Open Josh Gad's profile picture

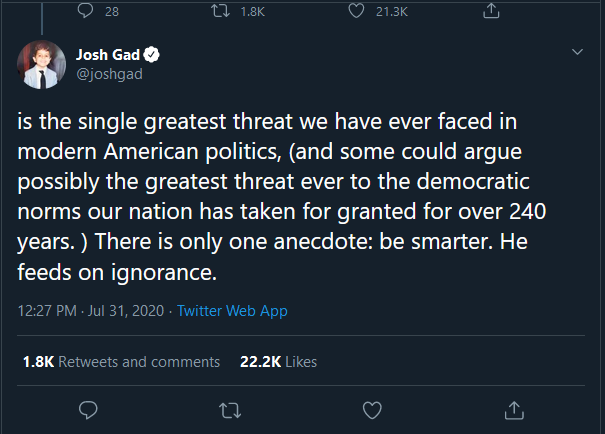pyautogui.click(x=41, y=65)
